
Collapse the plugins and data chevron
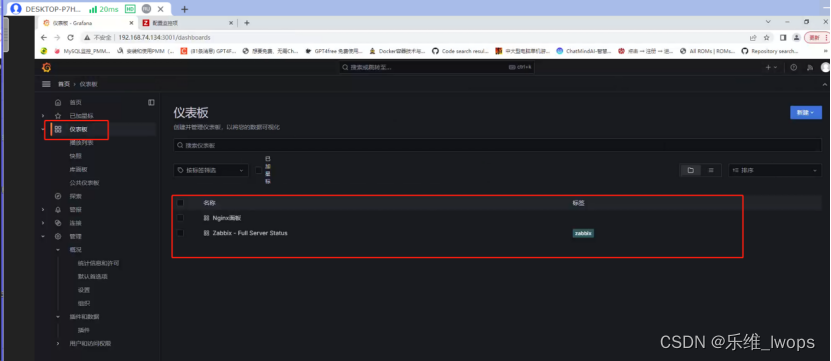pos(58,316)
